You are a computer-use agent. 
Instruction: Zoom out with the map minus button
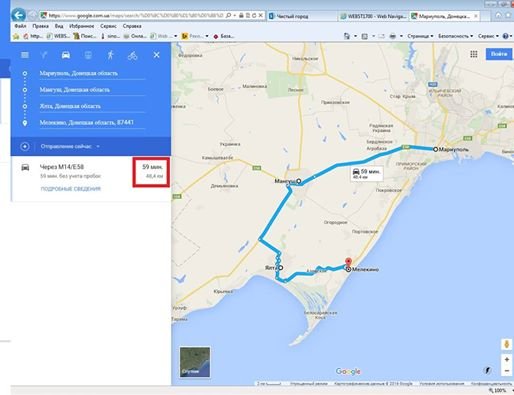507,370
